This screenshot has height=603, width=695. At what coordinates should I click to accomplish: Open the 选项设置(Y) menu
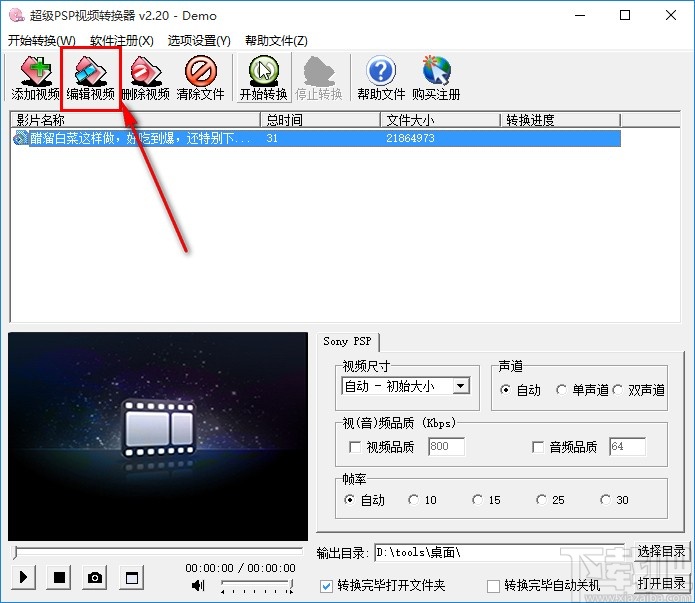click(x=199, y=41)
